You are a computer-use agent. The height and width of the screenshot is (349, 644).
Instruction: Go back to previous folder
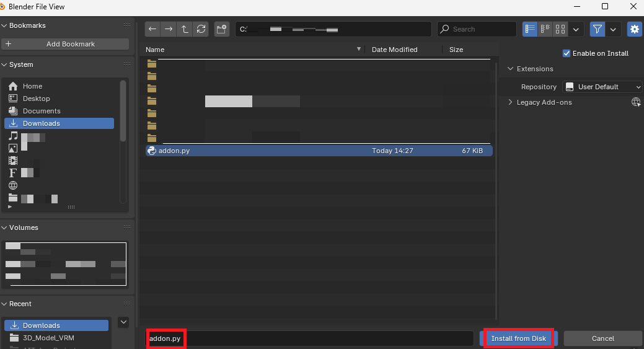click(x=152, y=29)
